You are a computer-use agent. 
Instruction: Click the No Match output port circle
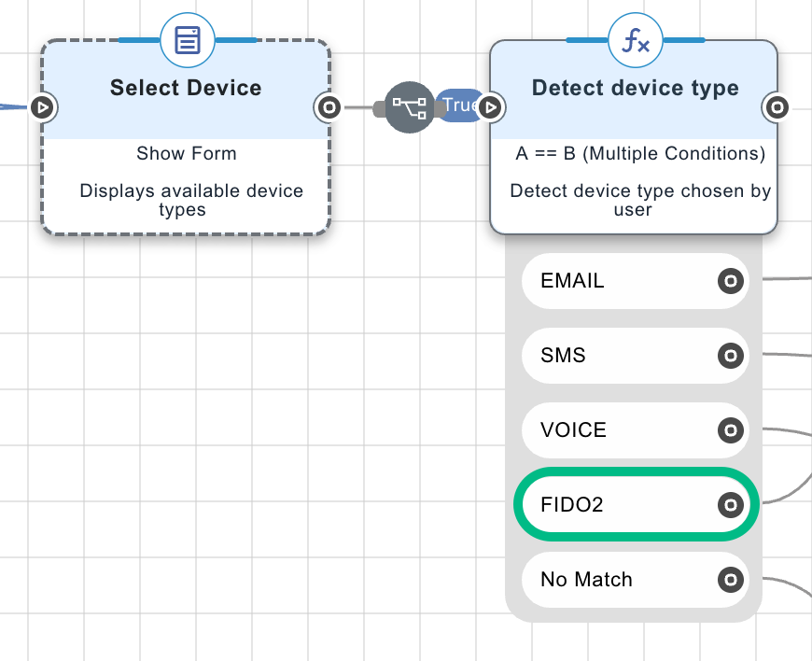(731, 579)
